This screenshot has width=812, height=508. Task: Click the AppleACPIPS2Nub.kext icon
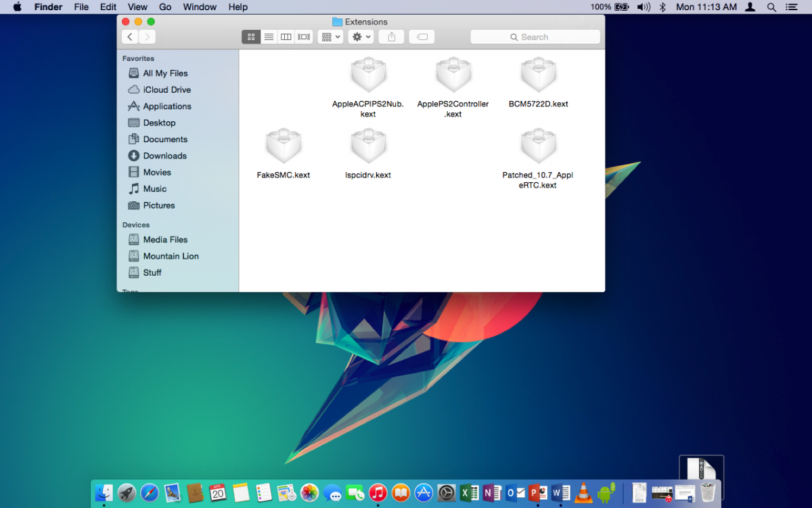point(368,75)
